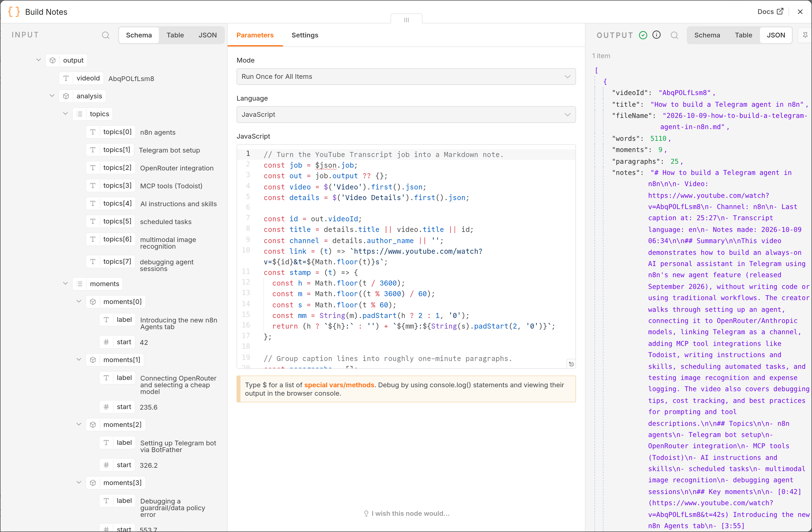812x532 pixels.
Task: Click the panel drag handle at top
Action: (x=406, y=20)
